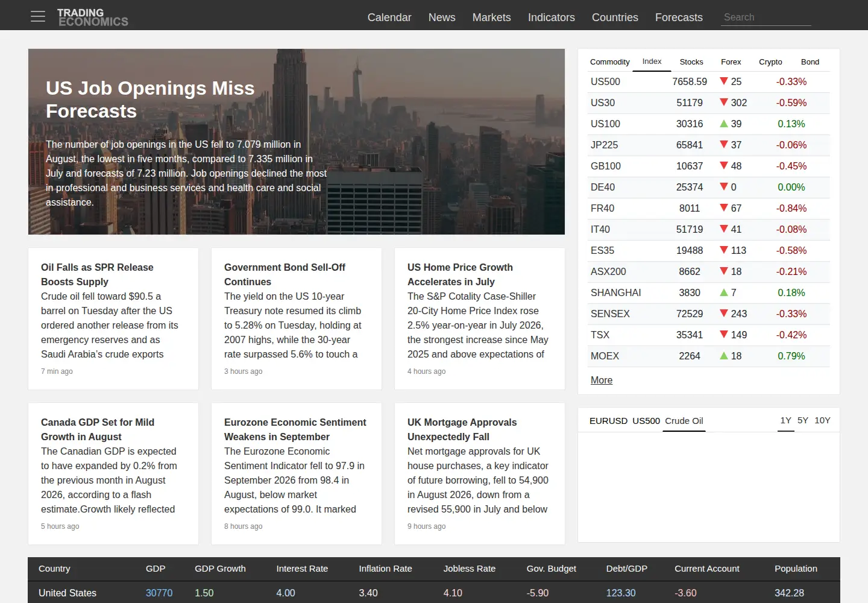Open the US500 index row
Viewport: 868px width, 603px height.
(x=708, y=81)
